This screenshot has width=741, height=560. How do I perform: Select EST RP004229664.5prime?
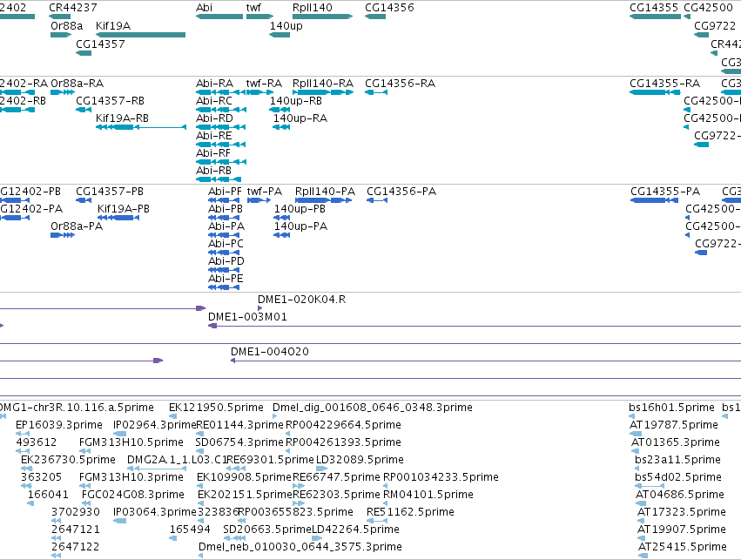288,434
